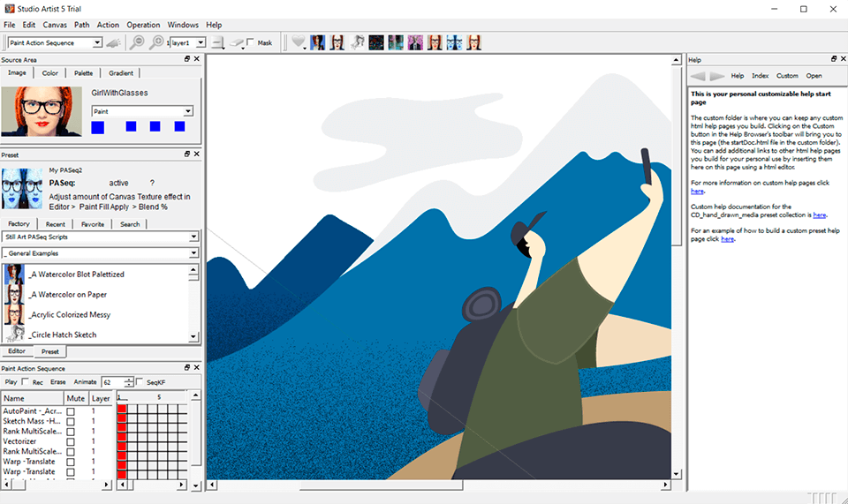Close the Paint Action Sequence panel
848x504 pixels.
pos(197,367)
